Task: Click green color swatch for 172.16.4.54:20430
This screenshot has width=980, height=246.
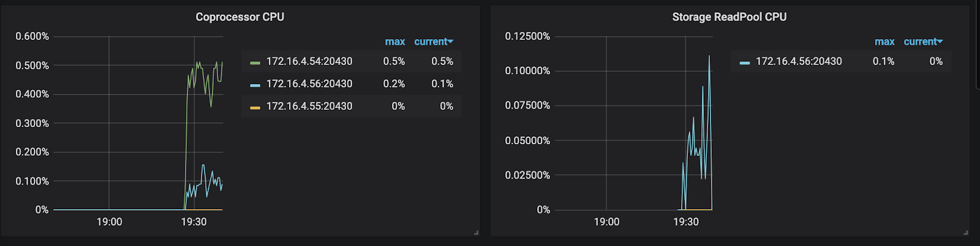Action: [255, 63]
